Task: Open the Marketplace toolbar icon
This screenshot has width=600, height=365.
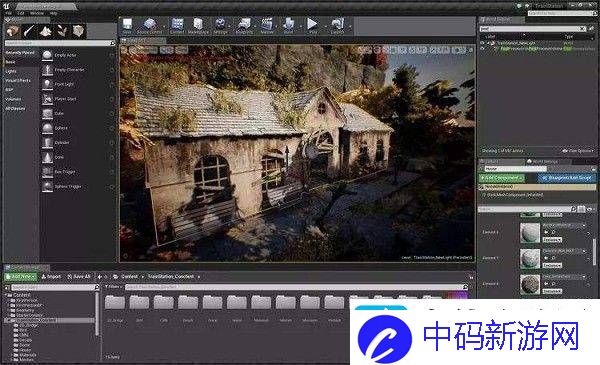Action: coord(198,24)
